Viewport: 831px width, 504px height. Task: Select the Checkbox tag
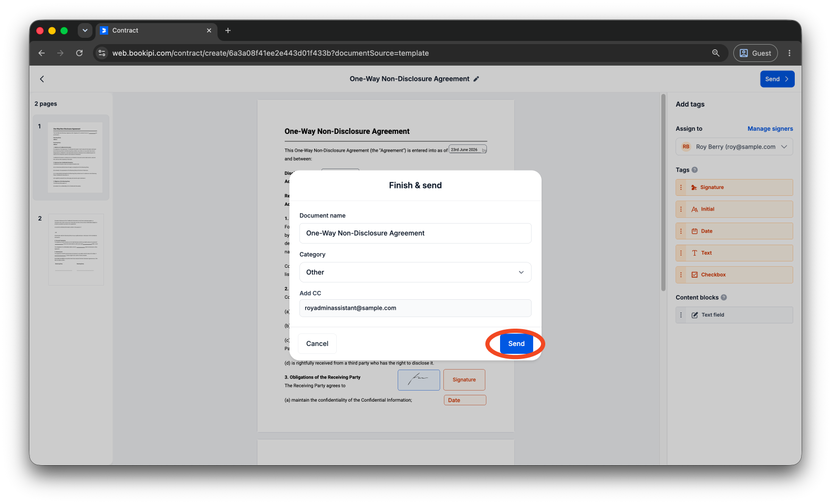tap(734, 275)
